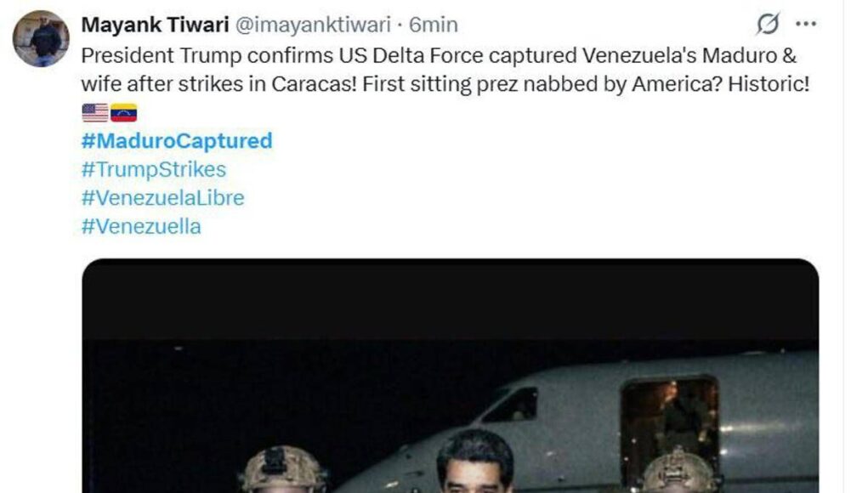Click the left soldier's helmet in photo

(x=282, y=469)
